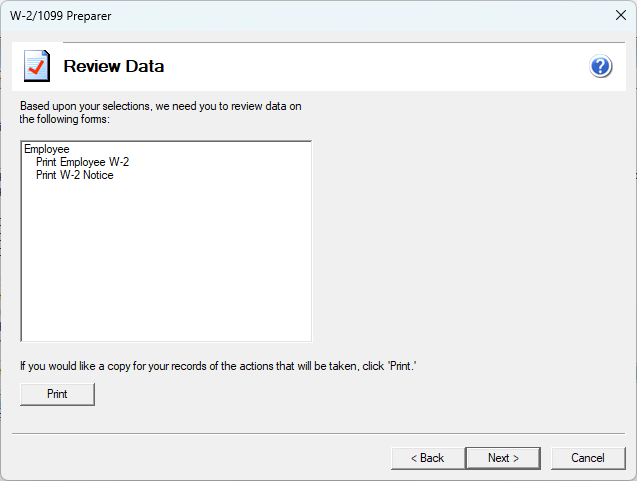Select Print Employee W-2 in the list

[x=82, y=162]
